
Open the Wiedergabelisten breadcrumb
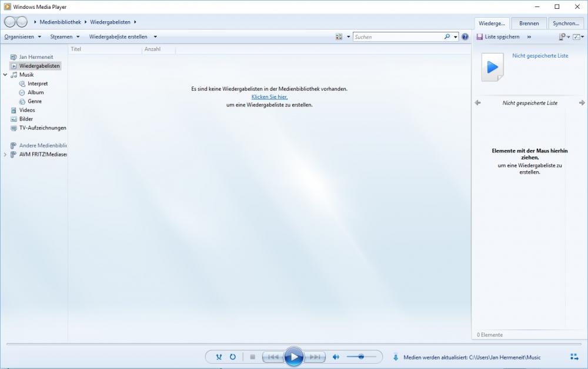coord(111,22)
